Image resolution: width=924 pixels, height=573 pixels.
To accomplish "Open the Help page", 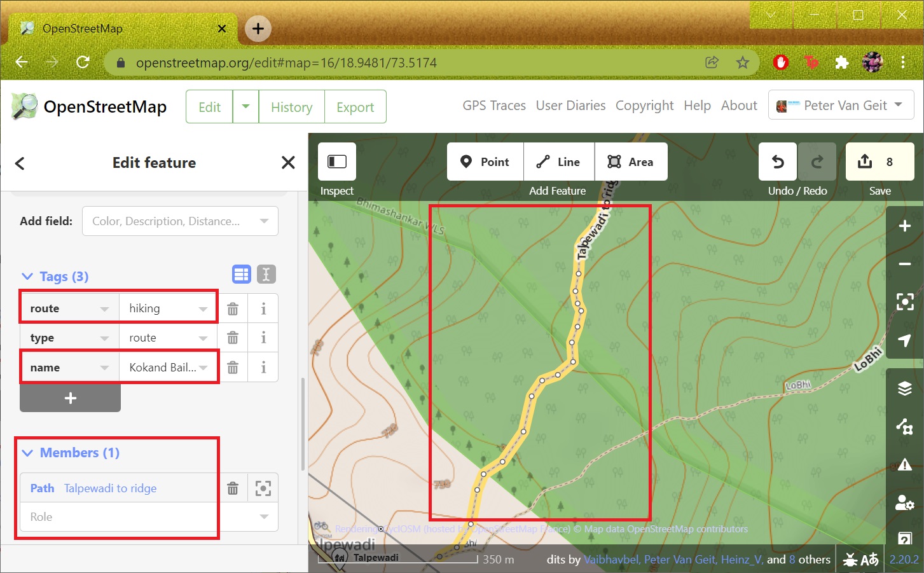I will pos(697,106).
